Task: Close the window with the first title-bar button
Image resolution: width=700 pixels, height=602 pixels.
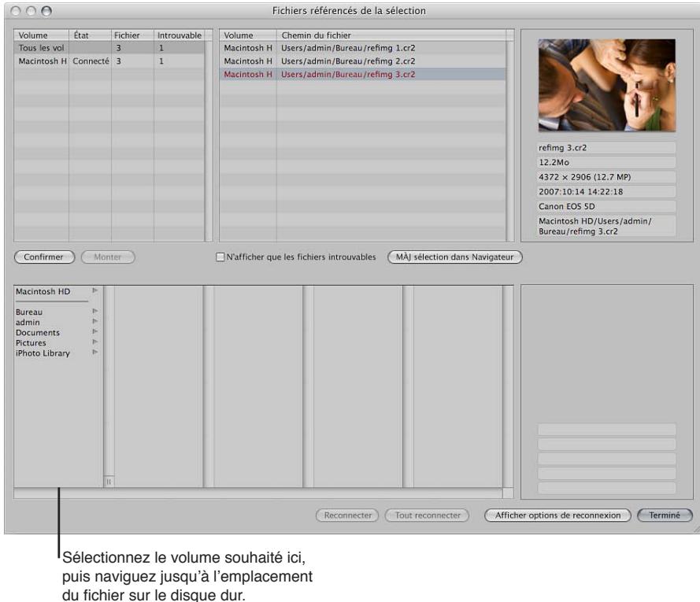Action: click(x=16, y=11)
